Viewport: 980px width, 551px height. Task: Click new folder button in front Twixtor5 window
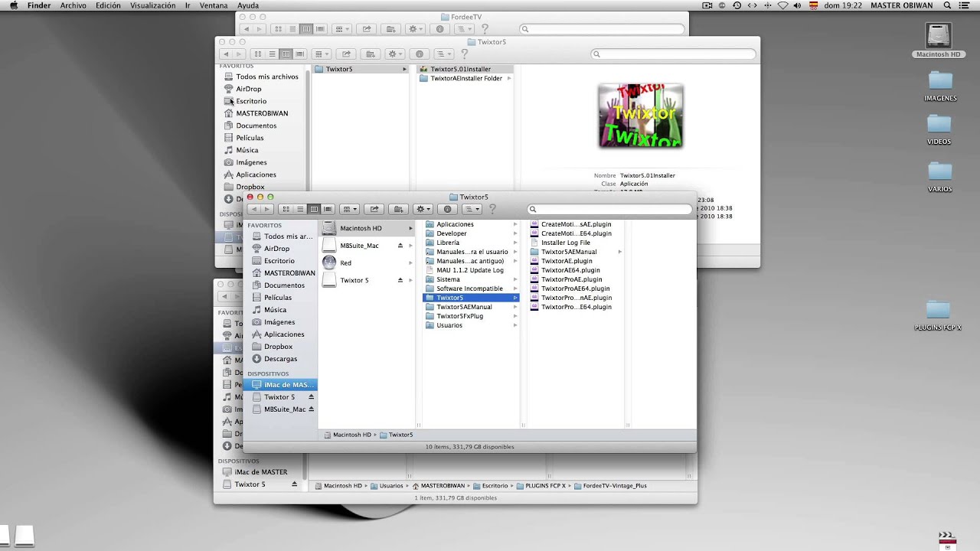(x=398, y=209)
